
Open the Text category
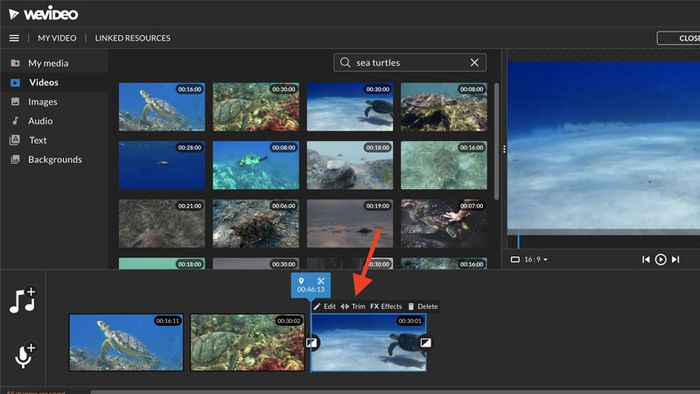(38, 140)
